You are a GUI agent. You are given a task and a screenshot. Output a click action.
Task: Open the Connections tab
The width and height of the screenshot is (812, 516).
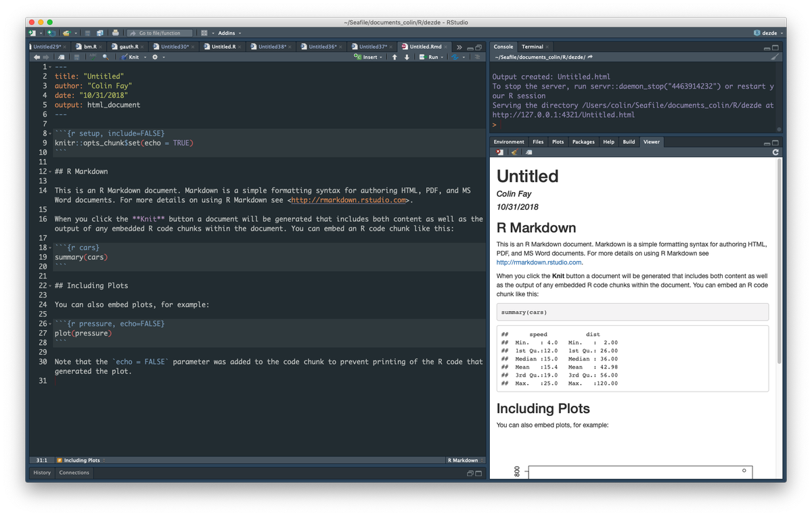coord(74,473)
